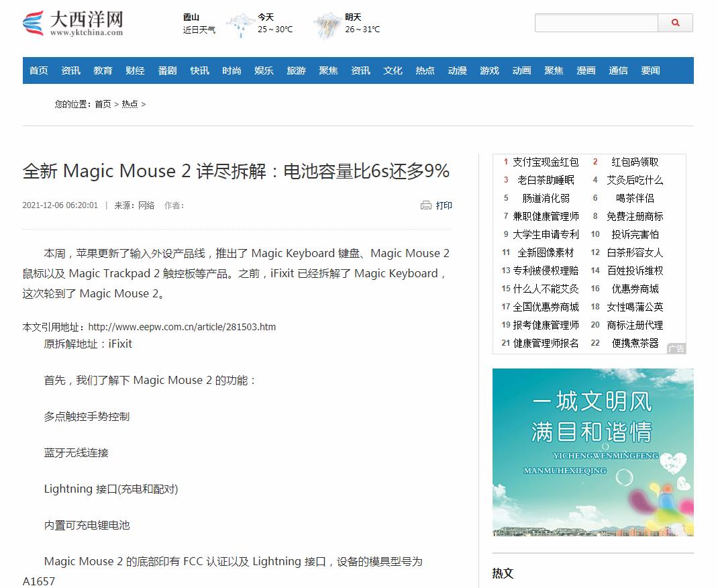Click the red search magnifier button

point(675,23)
